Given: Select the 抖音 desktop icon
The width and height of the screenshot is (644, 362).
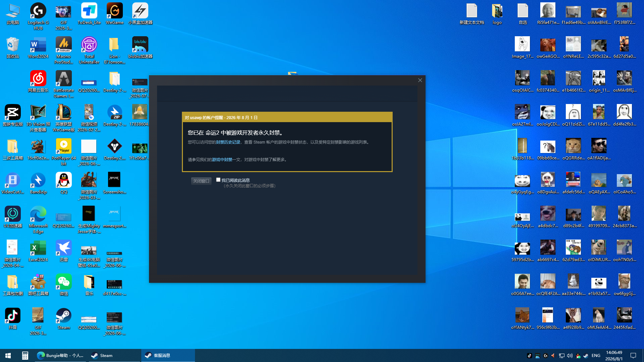Looking at the screenshot, I should click(13, 319).
